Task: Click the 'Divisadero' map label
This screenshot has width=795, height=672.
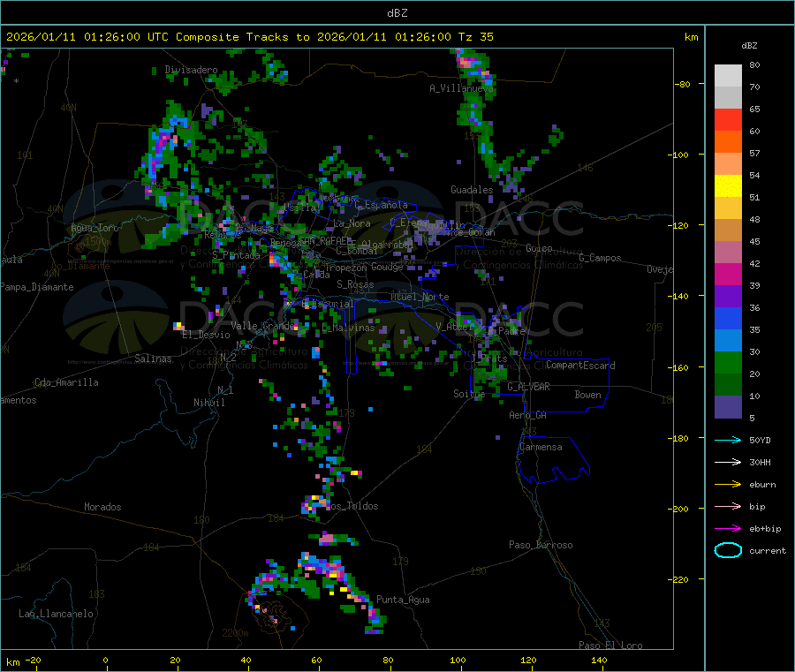Action: (191, 70)
